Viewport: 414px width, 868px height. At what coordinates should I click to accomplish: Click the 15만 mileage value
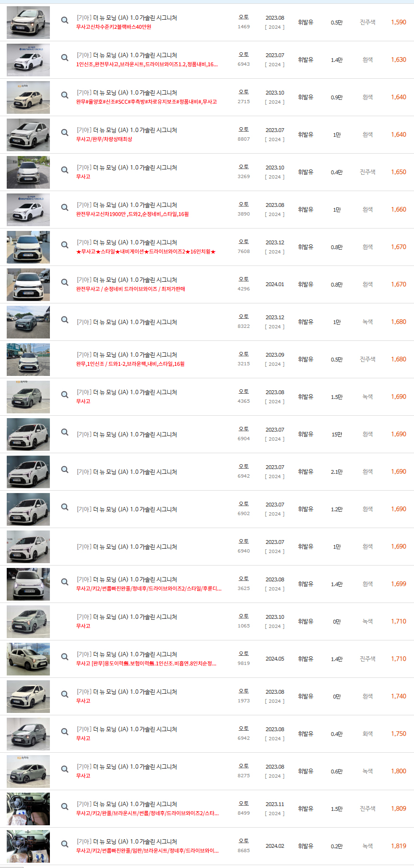pyautogui.click(x=337, y=434)
